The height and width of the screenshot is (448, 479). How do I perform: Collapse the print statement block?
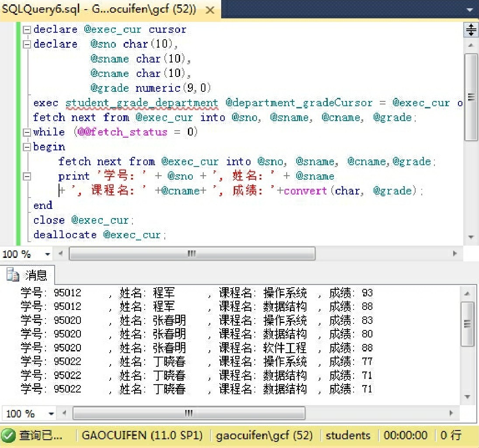[27, 176]
